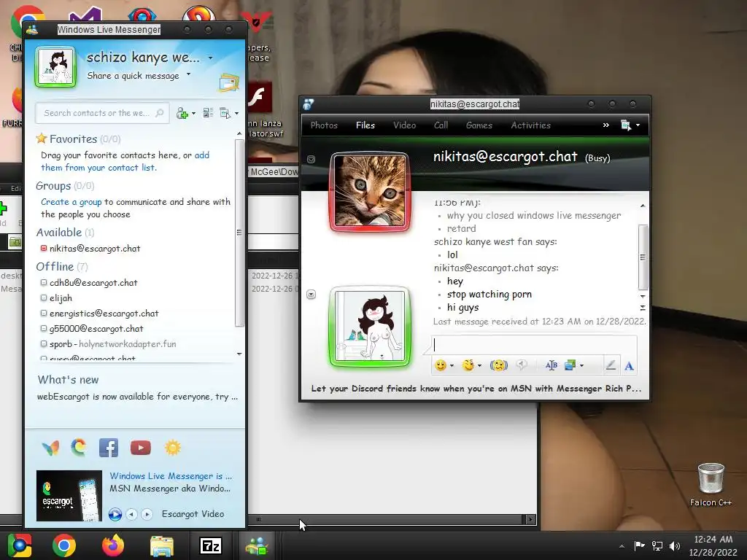Click the handwriting pen icon in chat
This screenshot has height=560, width=747.
(x=611, y=365)
